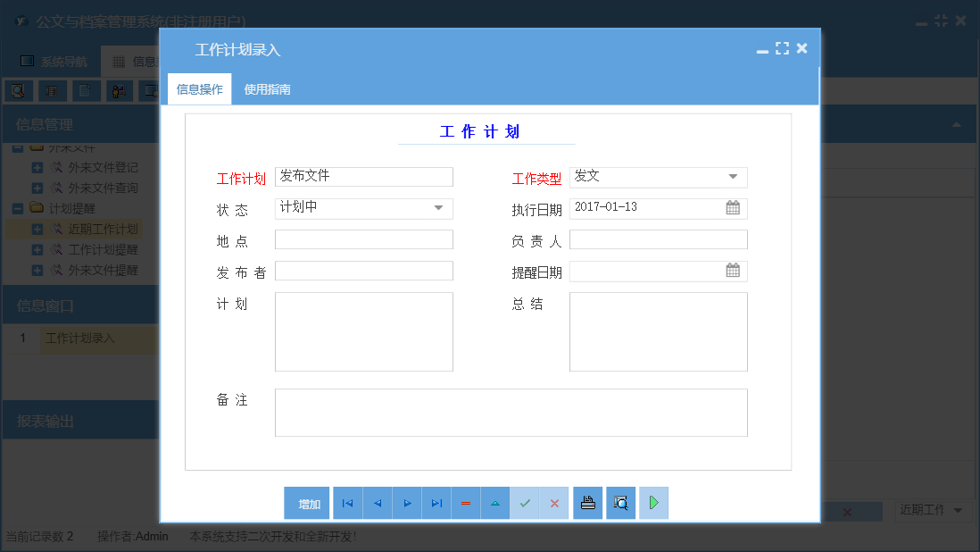Select the search magnifier tool in the toolbar

click(17, 90)
